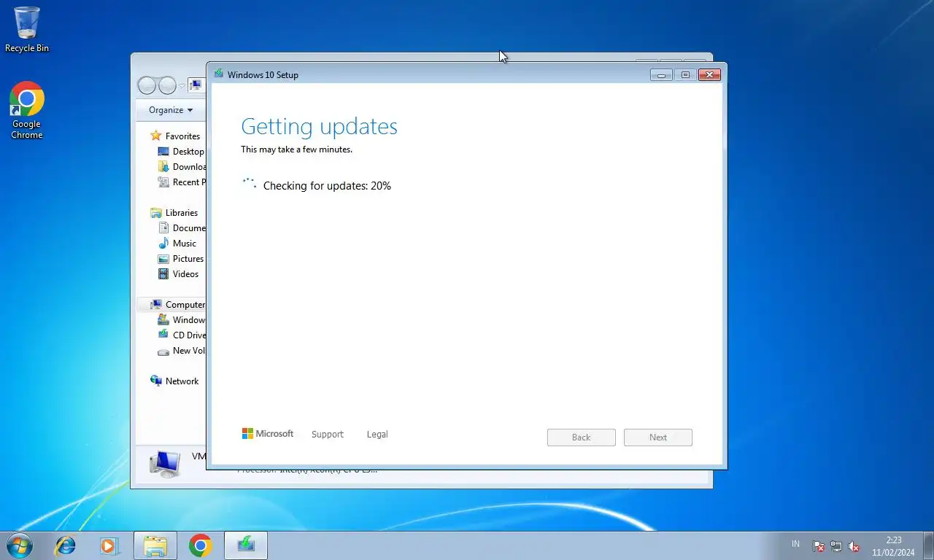Click the Microsoft logo in setup

pyautogui.click(x=268, y=434)
